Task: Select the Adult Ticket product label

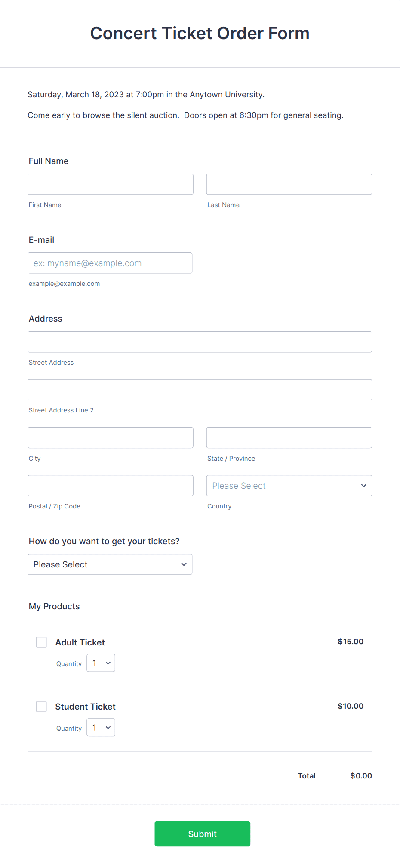Action: (x=80, y=642)
